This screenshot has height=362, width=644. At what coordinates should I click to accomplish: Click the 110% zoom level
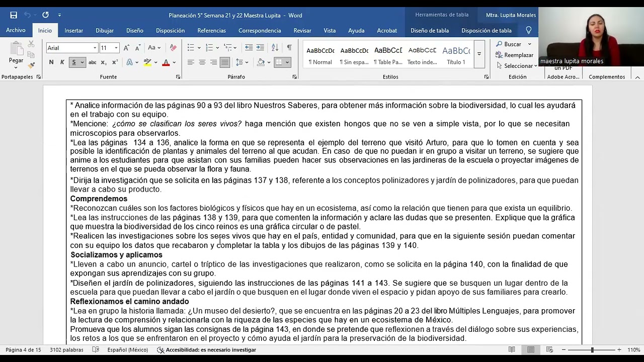click(633, 349)
